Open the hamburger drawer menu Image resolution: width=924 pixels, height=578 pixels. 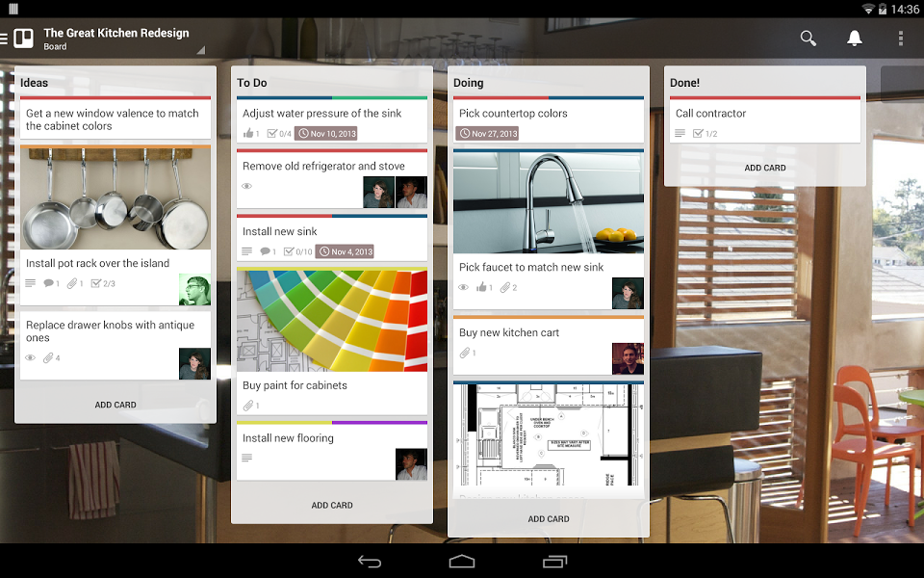[x=5, y=39]
